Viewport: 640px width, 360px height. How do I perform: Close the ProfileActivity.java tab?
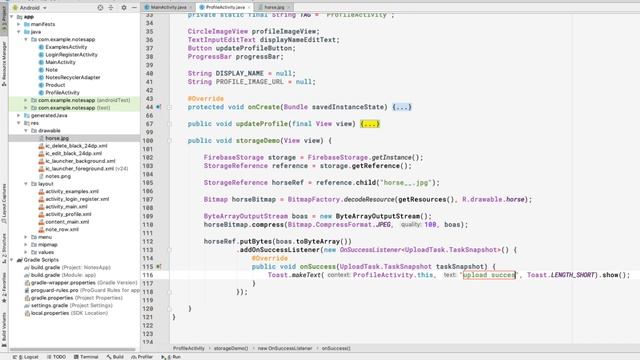249,7
